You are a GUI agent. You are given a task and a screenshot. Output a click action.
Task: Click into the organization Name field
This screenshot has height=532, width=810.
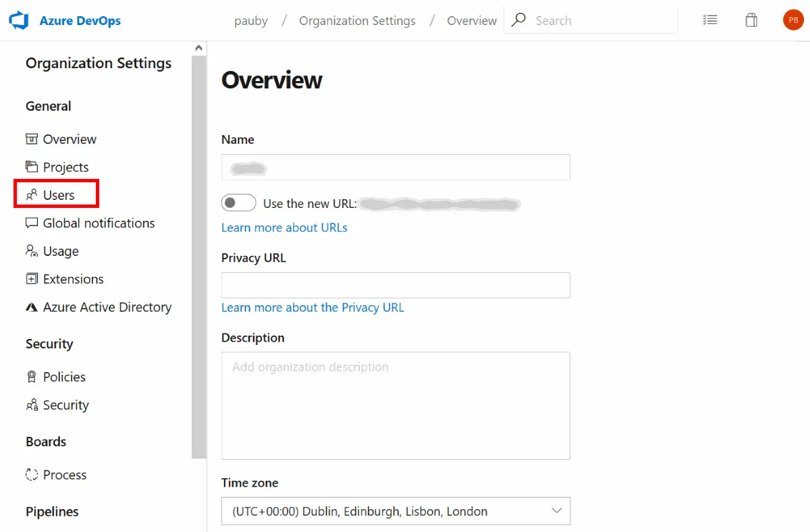[396, 167]
